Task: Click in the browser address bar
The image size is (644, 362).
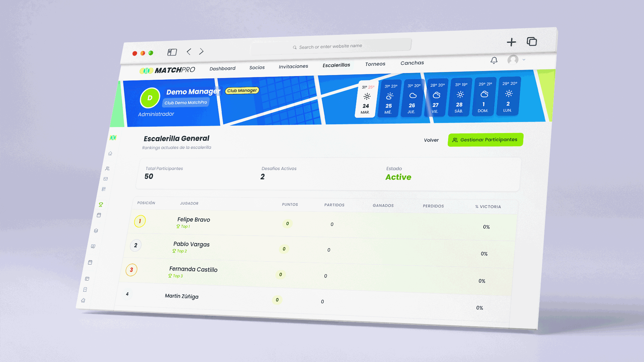Action: pos(331,47)
